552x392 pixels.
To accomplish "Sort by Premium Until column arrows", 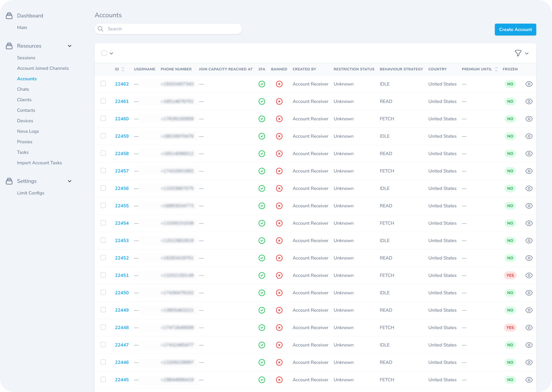I will click(x=496, y=69).
